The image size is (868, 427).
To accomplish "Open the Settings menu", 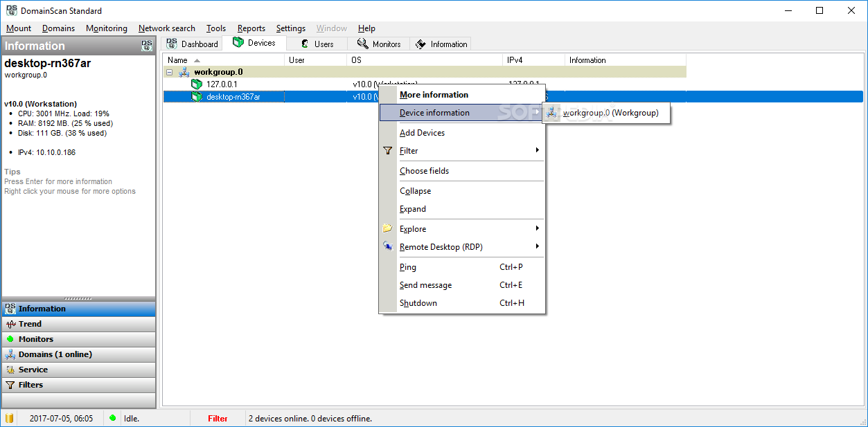I will 291,28.
